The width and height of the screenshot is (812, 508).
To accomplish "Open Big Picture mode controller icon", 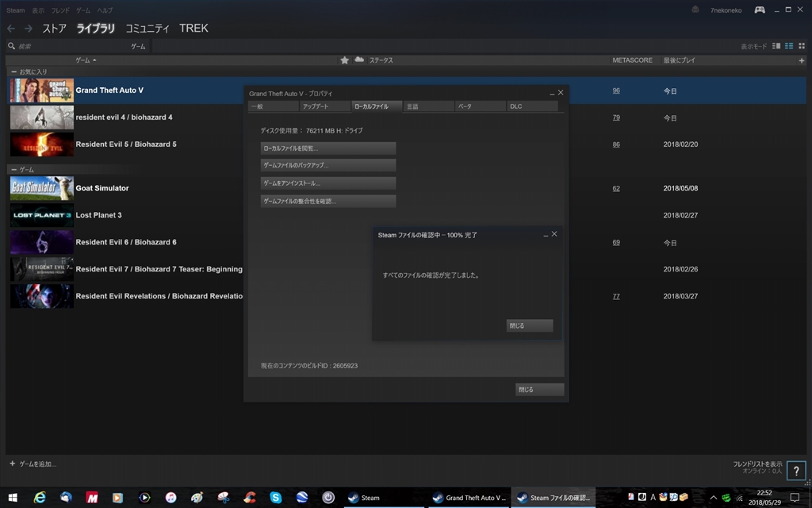I will pyautogui.click(x=759, y=10).
